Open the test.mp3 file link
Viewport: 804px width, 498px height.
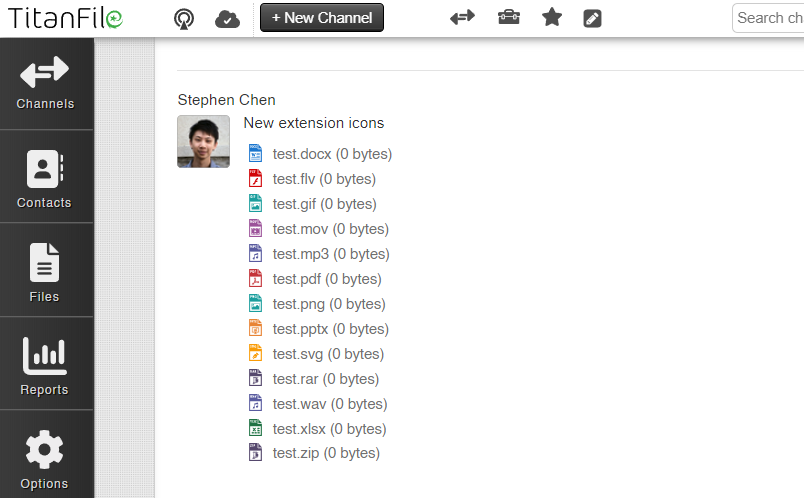click(331, 254)
